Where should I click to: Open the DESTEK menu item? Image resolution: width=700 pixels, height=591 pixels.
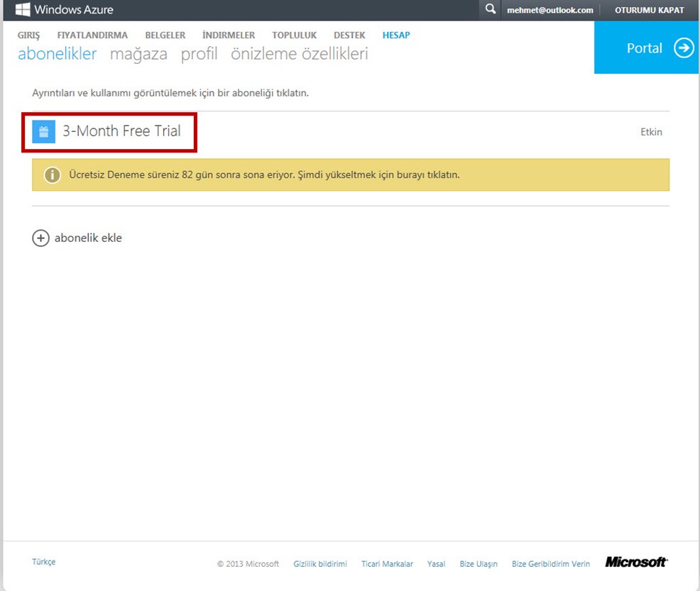coord(349,35)
